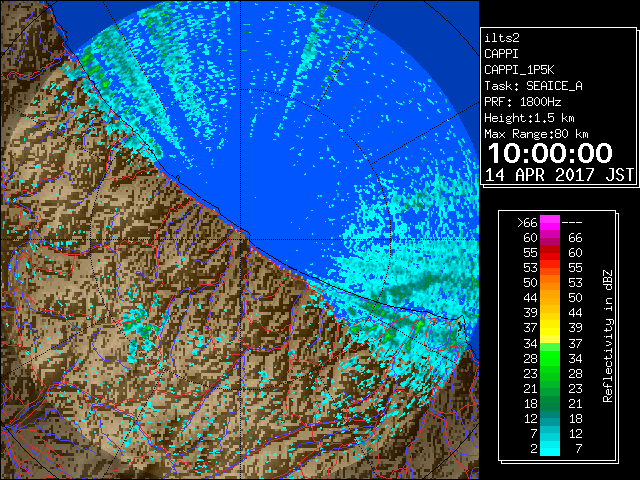The width and height of the screenshot is (640, 480).
Task: Click the 'Height:1.5 km' text
Action: click(x=529, y=118)
